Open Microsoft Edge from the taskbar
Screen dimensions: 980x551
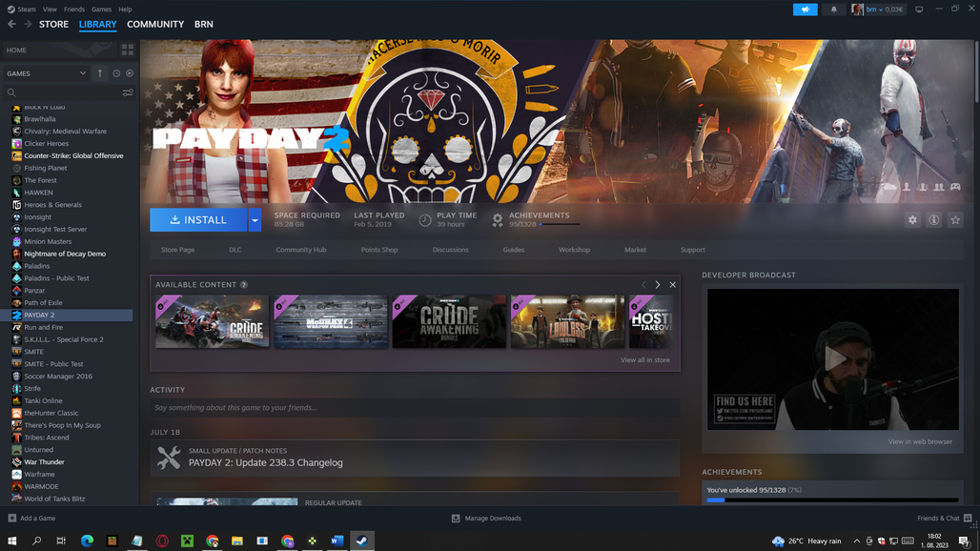coord(87,541)
